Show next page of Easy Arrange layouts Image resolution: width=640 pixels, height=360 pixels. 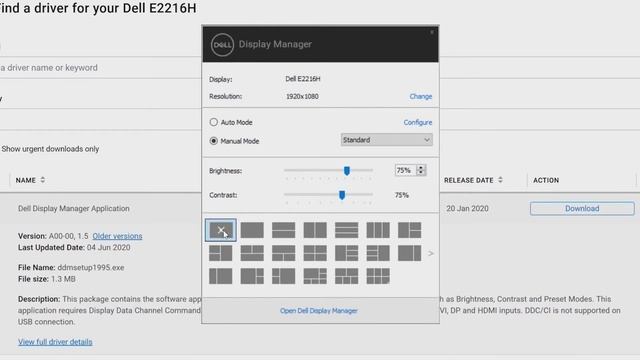point(431,253)
